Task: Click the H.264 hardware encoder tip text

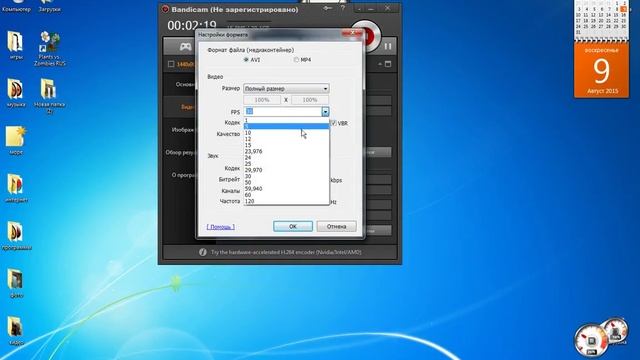Action: [286, 252]
